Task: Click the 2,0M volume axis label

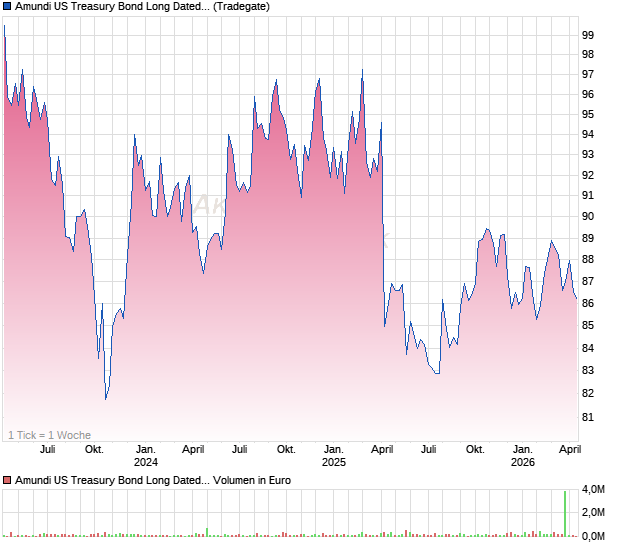Action: (x=593, y=512)
